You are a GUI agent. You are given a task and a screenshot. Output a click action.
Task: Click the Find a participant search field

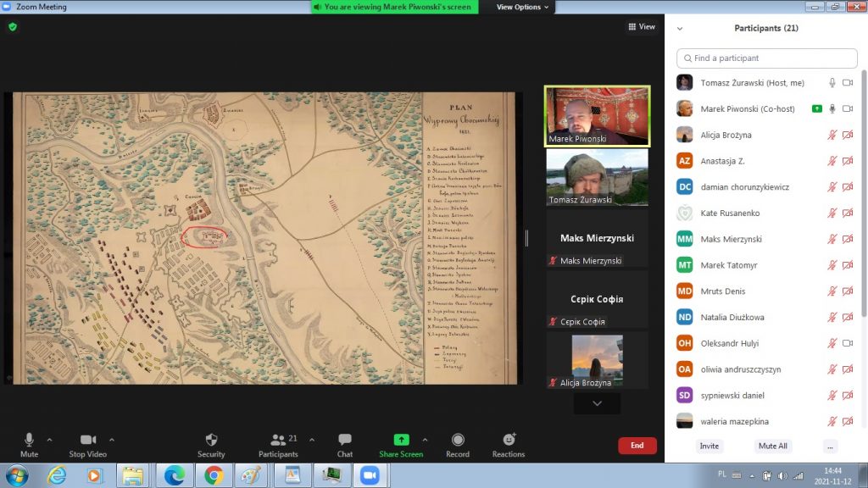tap(767, 58)
